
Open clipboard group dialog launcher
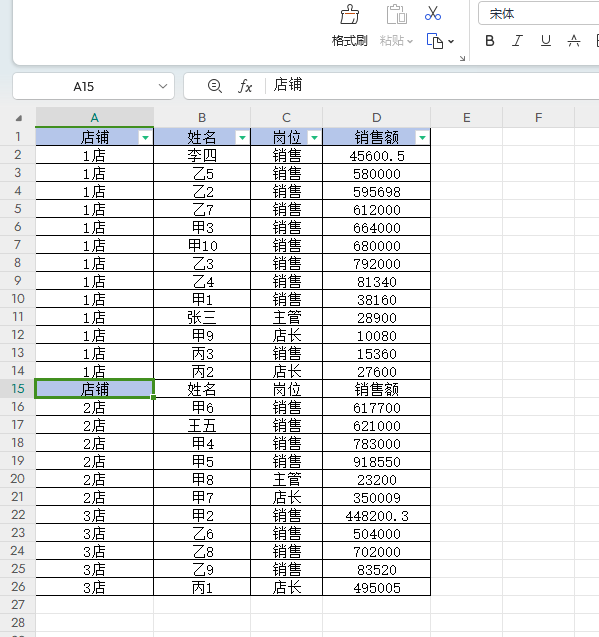pyautogui.click(x=462, y=58)
